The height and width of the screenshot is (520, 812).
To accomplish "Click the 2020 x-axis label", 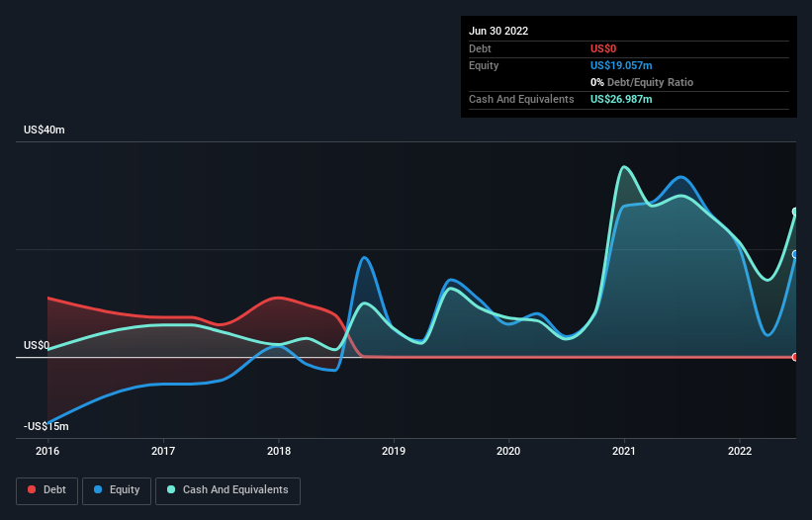I will click(508, 451).
